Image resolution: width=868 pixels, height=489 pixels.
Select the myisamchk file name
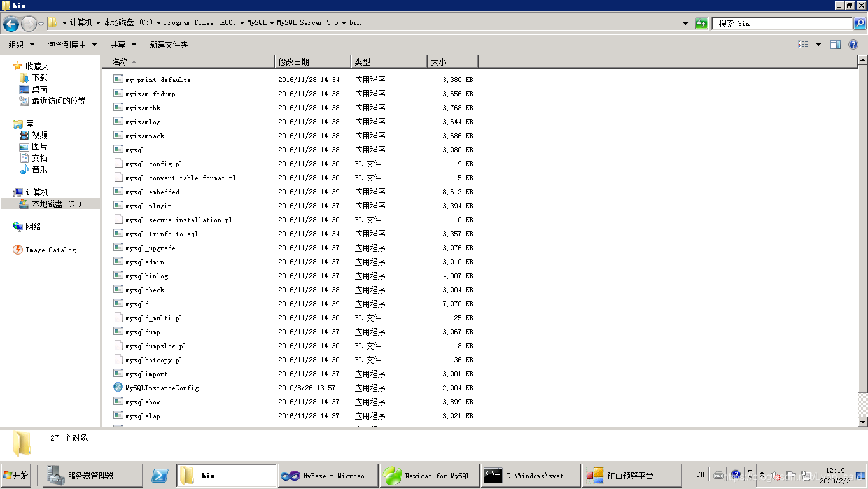[x=143, y=108]
